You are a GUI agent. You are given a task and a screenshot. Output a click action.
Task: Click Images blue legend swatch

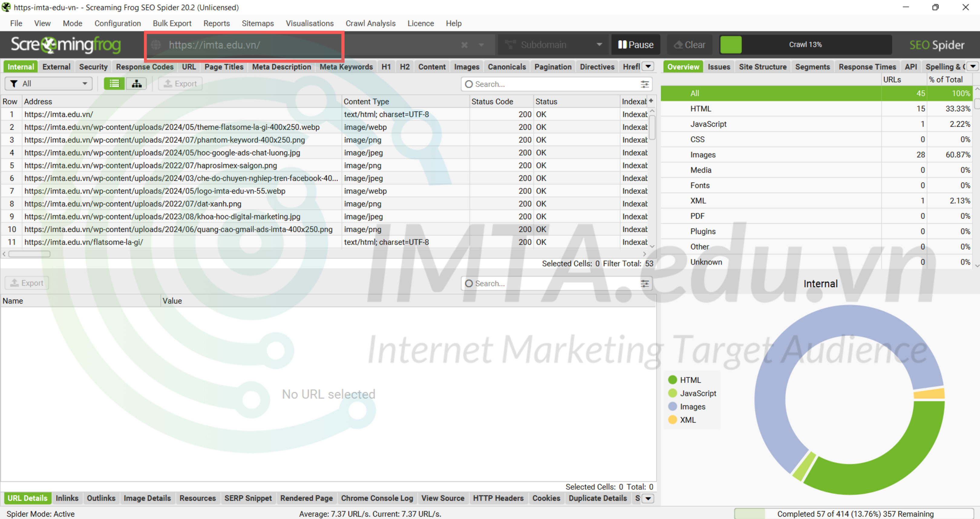pos(672,407)
